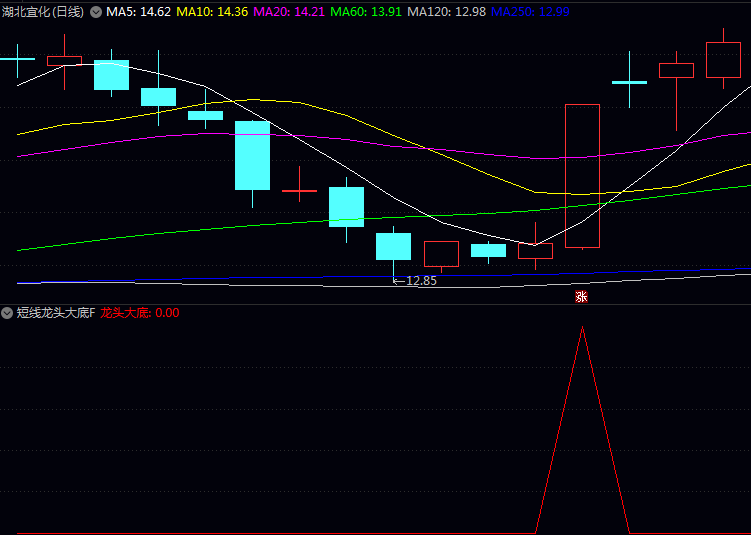Select the MA60: 13.91 label

366,12
